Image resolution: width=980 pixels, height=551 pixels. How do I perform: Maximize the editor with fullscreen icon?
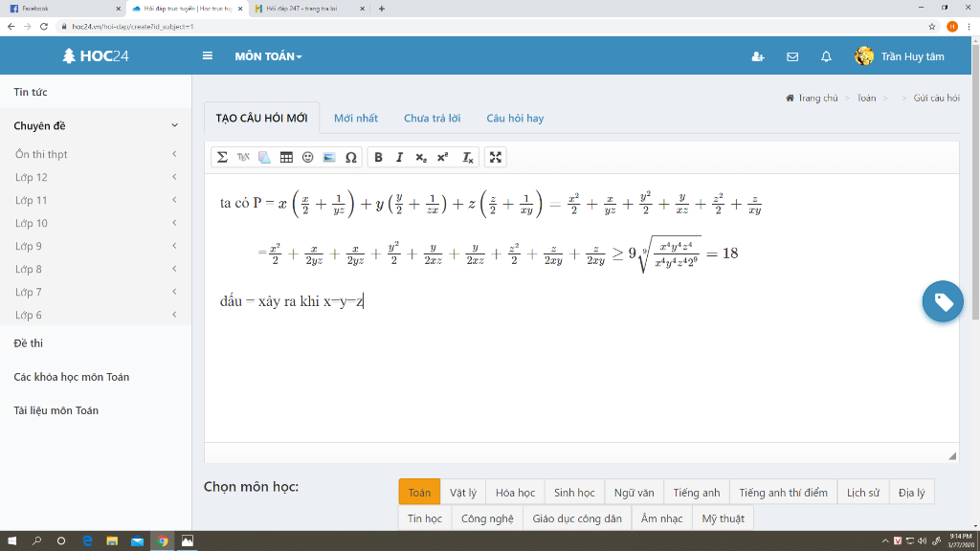(x=496, y=158)
